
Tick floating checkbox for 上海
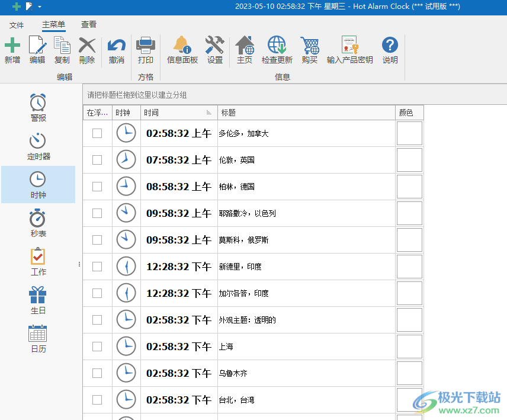(97, 347)
